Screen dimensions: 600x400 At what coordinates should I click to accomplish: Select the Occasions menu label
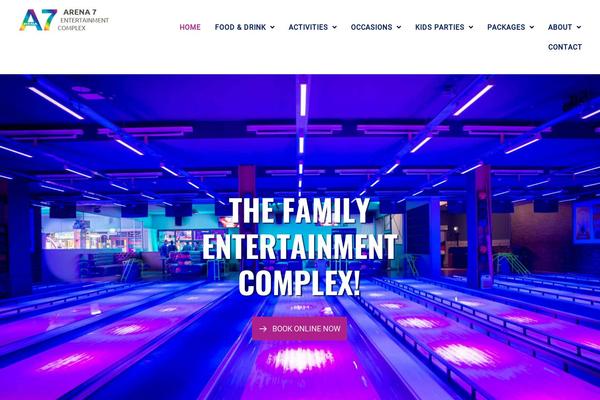(x=371, y=27)
